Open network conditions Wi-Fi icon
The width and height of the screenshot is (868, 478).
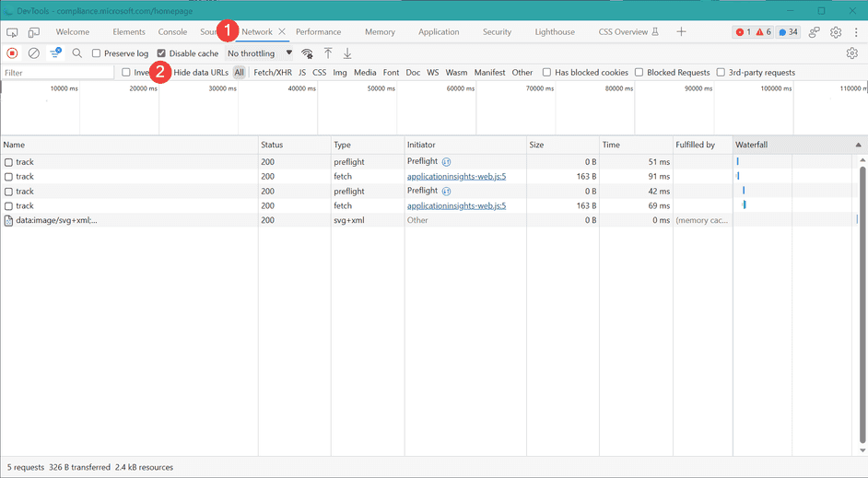[x=307, y=53]
